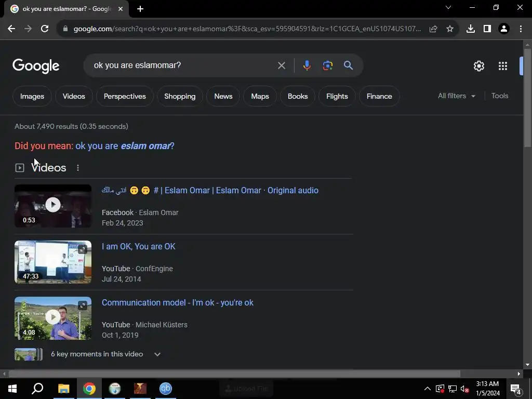Viewport: 532px width, 399px height.
Task: Click the network tray icon
Action: click(x=453, y=389)
